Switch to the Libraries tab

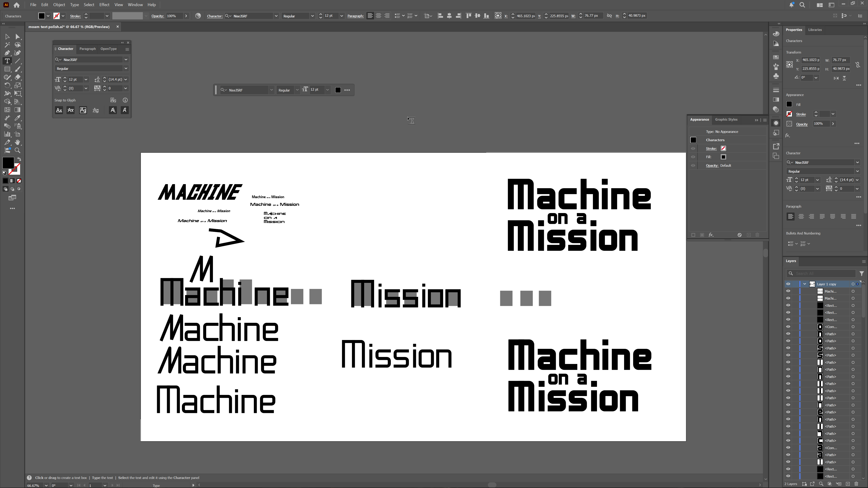point(815,30)
